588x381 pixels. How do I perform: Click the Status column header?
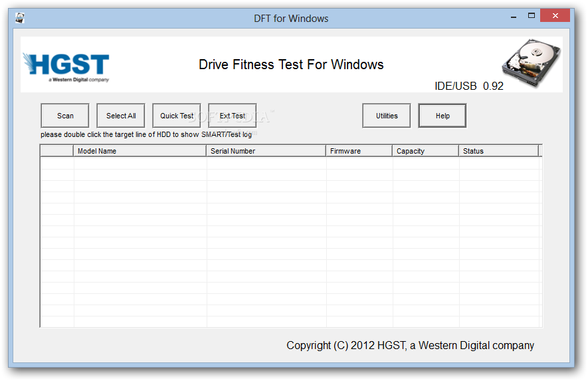tap(498, 151)
